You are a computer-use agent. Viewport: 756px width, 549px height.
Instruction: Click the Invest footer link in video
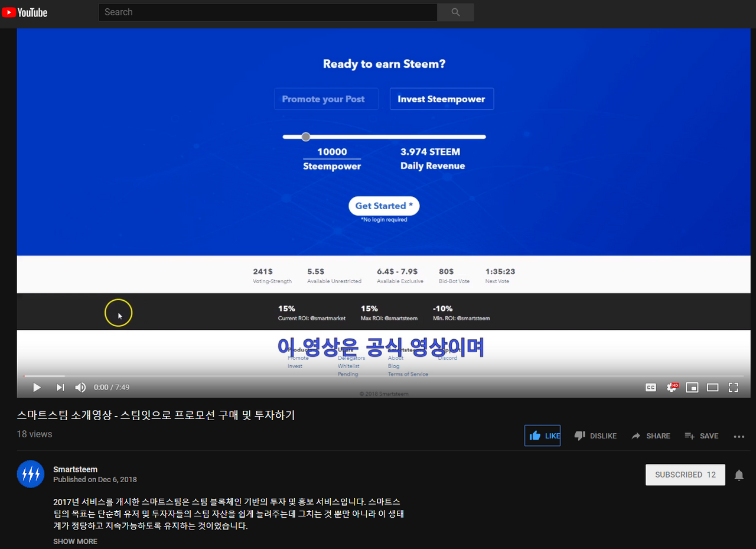click(295, 366)
